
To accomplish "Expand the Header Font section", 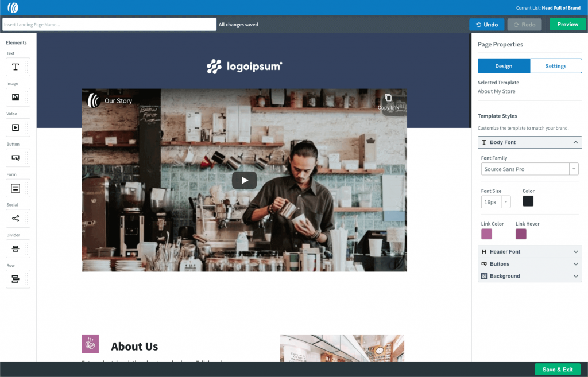I will click(529, 252).
